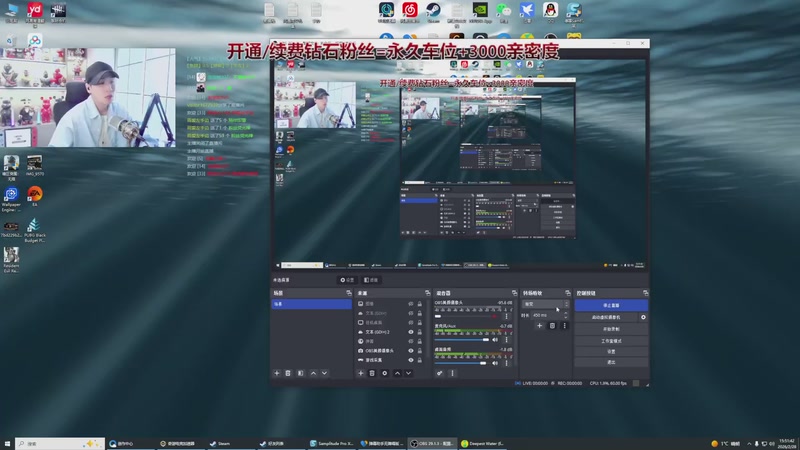Toggle visibility of 文本 (GDI+) 2 source

pyautogui.click(x=411, y=332)
